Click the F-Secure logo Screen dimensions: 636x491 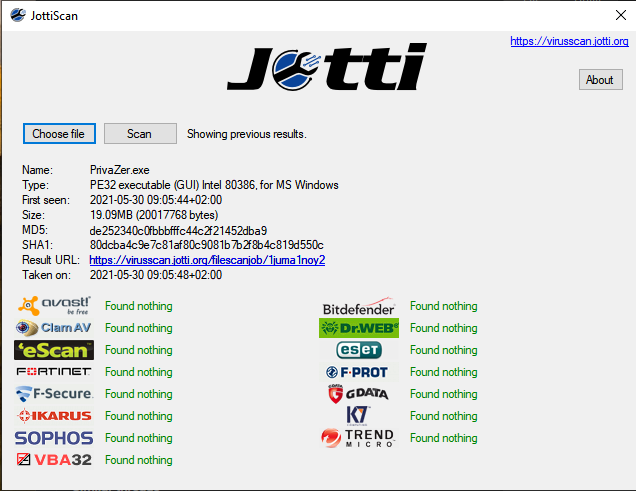click(54, 394)
